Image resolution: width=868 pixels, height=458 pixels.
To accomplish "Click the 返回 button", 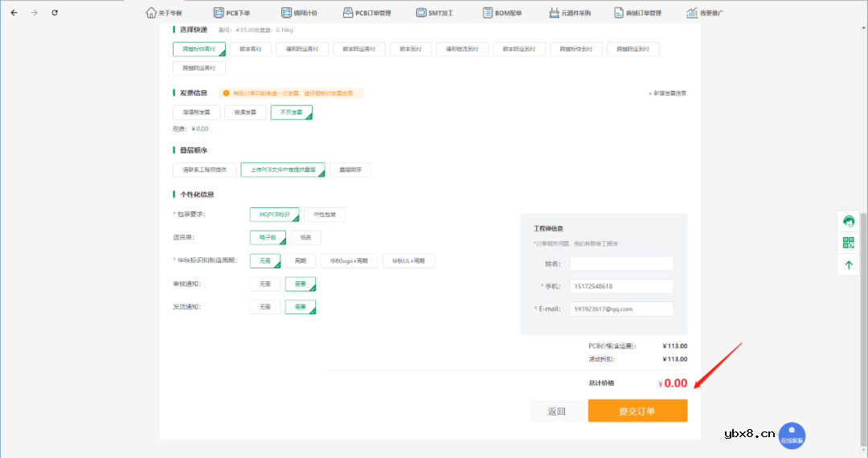I will tap(556, 411).
